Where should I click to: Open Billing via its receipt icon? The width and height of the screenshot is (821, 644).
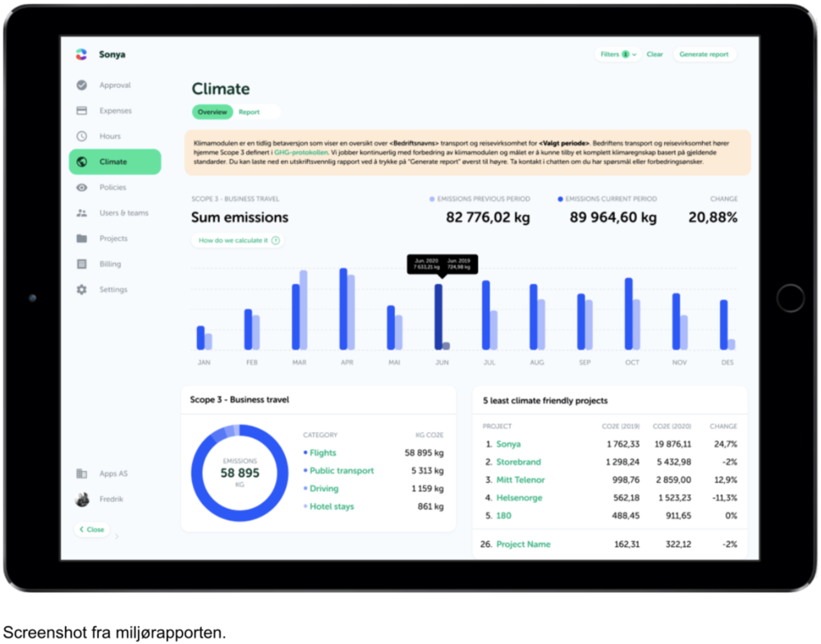coord(81,264)
